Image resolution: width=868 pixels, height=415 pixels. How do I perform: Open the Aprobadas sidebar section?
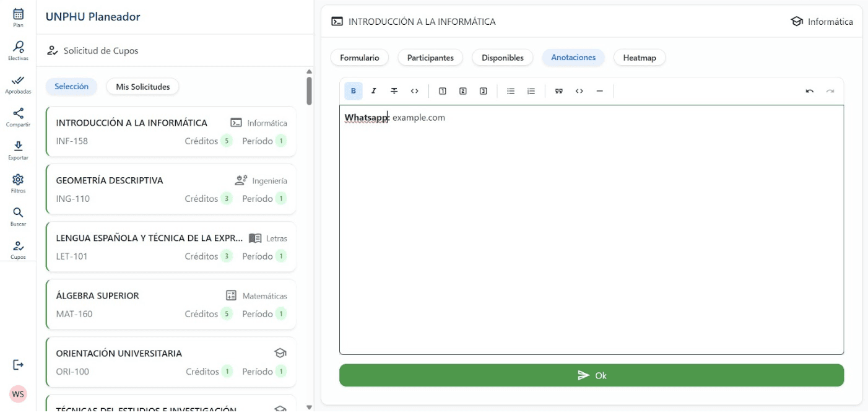18,84
